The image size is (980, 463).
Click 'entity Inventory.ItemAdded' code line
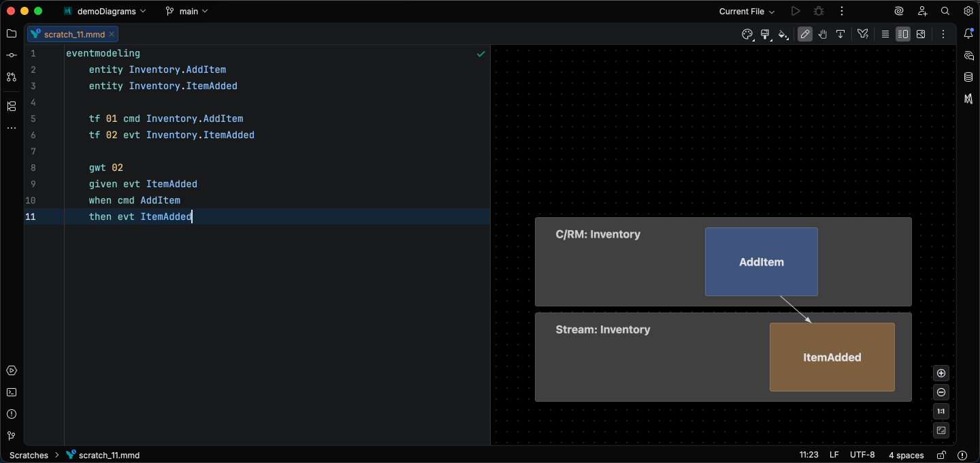coord(163,86)
